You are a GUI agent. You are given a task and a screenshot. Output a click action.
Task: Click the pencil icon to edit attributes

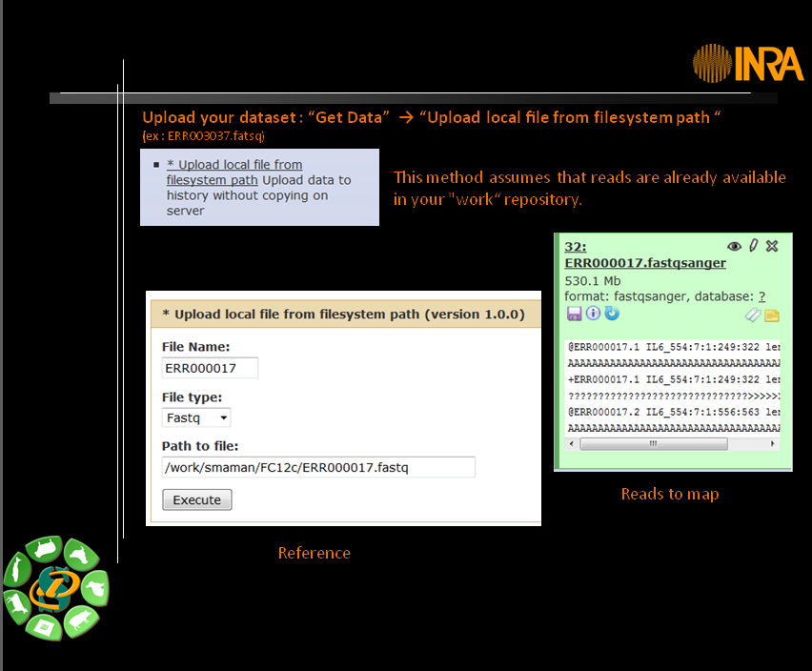pyautogui.click(x=753, y=246)
